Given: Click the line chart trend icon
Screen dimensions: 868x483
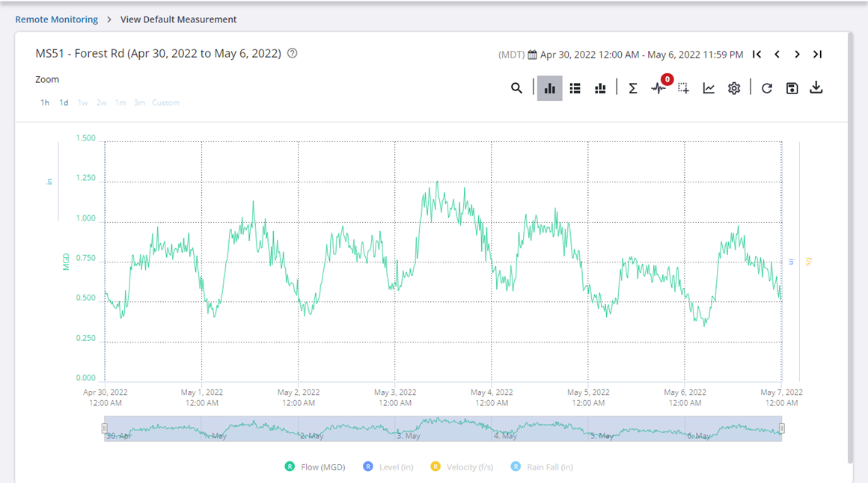Looking at the screenshot, I should (709, 88).
